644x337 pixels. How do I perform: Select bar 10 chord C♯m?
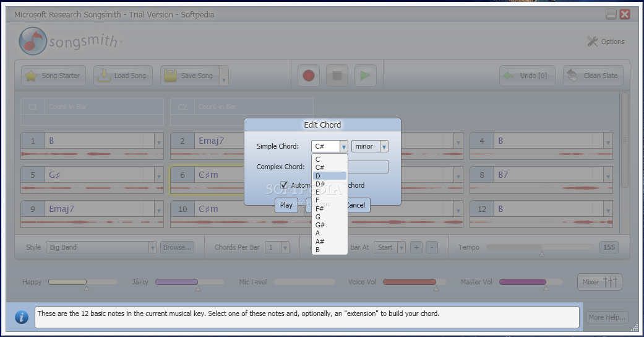point(208,209)
